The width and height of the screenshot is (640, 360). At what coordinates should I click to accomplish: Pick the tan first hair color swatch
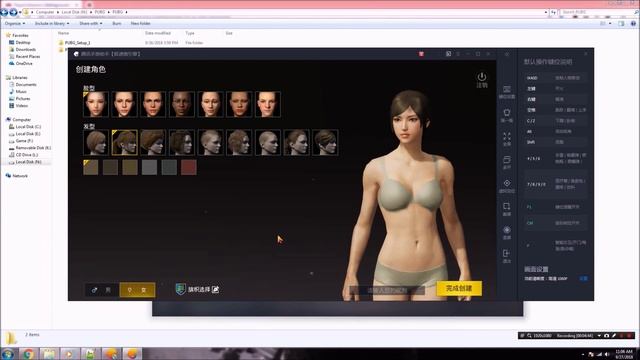click(91, 167)
